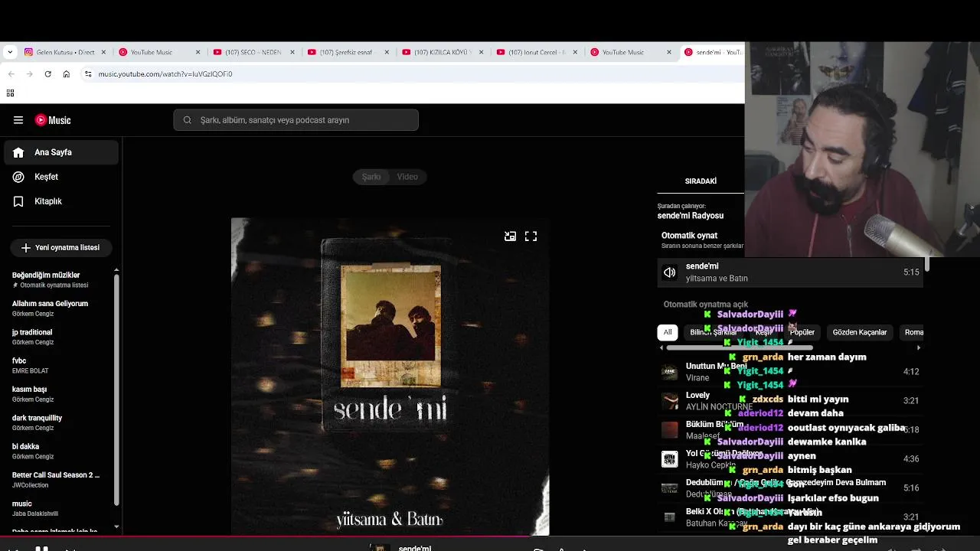The height and width of the screenshot is (551, 980).
Task: Open the apps grid in bookmarks bar
Action: point(10,93)
